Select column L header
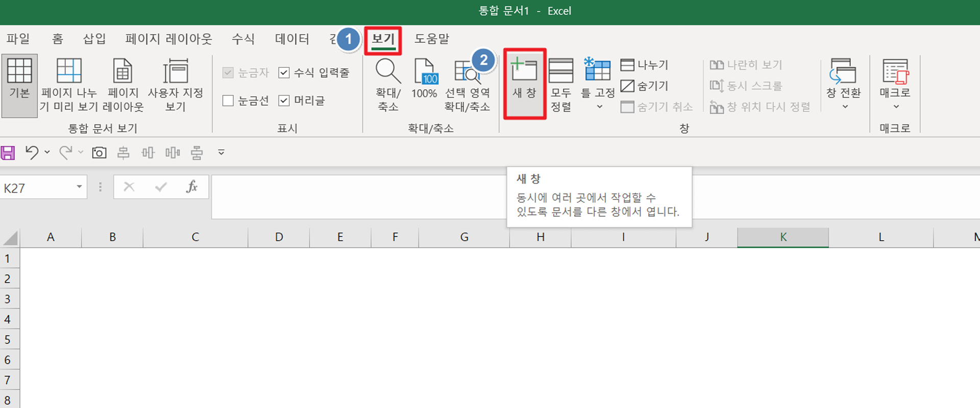 tap(881, 237)
